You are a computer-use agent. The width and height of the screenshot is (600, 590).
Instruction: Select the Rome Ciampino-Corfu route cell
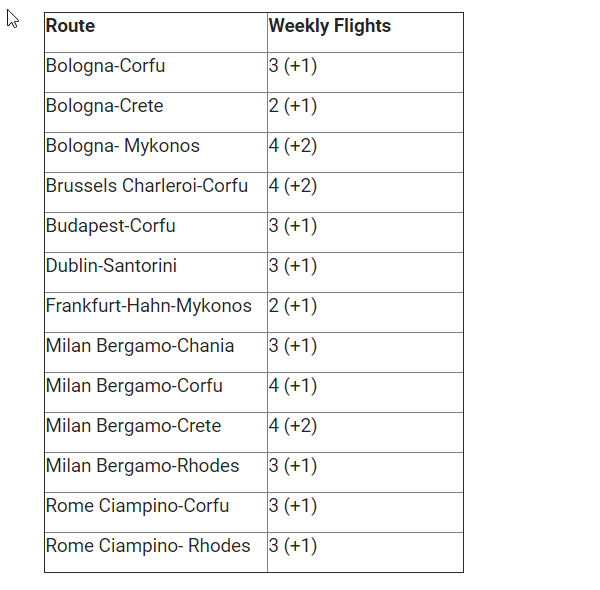point(156,512)
